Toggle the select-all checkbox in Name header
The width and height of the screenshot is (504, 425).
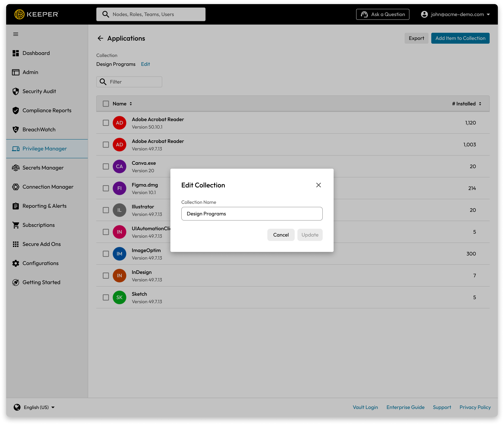[106, 104]
